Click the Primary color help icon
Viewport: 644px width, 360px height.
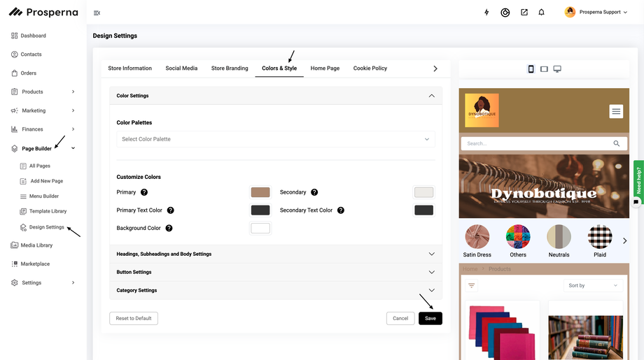tap(144, 192)
